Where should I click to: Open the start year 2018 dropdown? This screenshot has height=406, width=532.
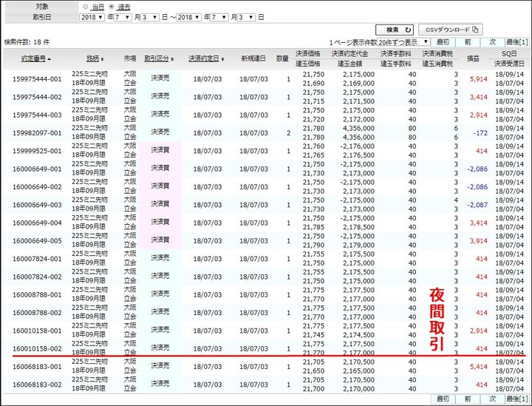tap(92, 17)
